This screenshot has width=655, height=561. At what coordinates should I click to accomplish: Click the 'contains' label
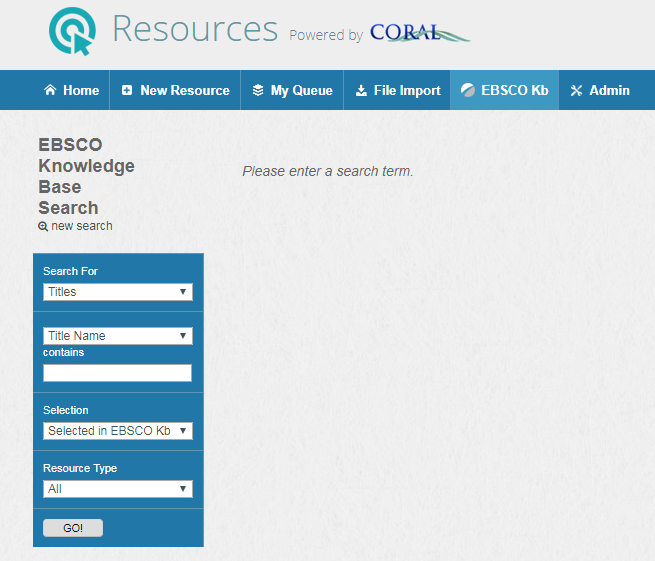click(63, 353)
